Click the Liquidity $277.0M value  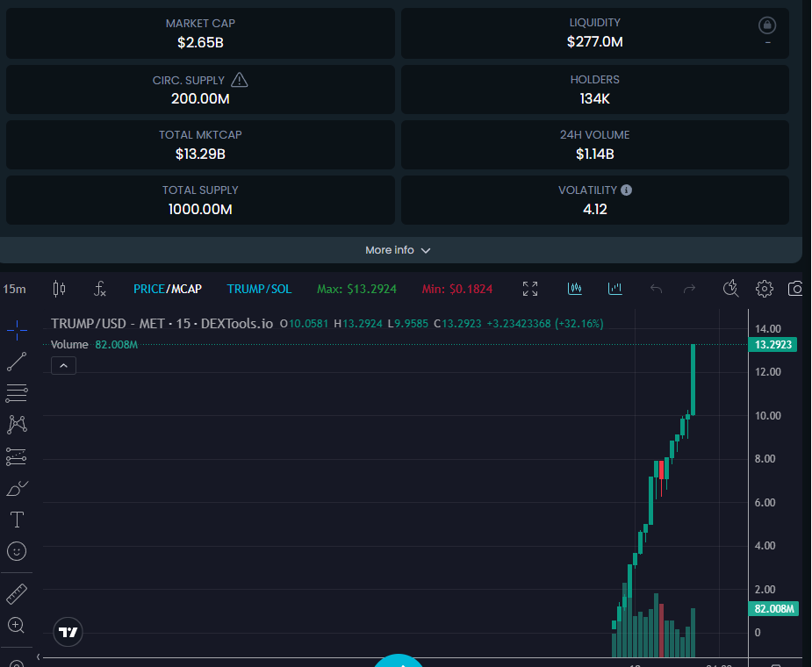point(595,42)
